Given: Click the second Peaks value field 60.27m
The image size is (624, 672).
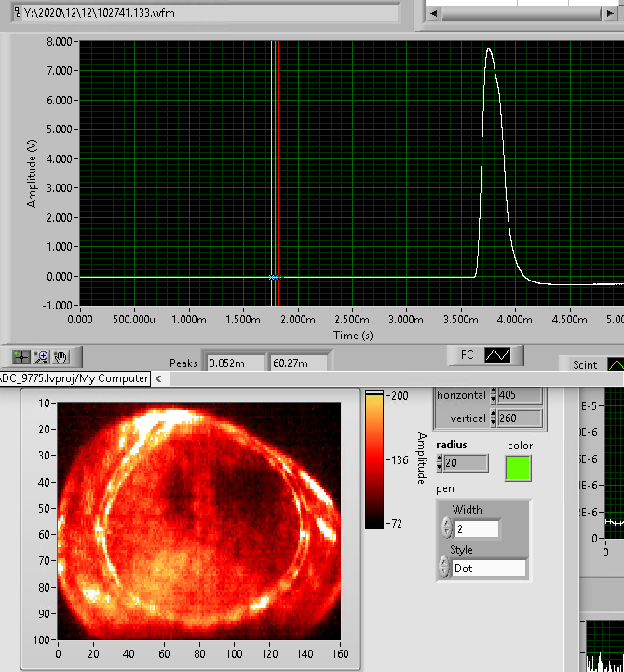Looking at the screenshot, I should (x=299, y=363).
